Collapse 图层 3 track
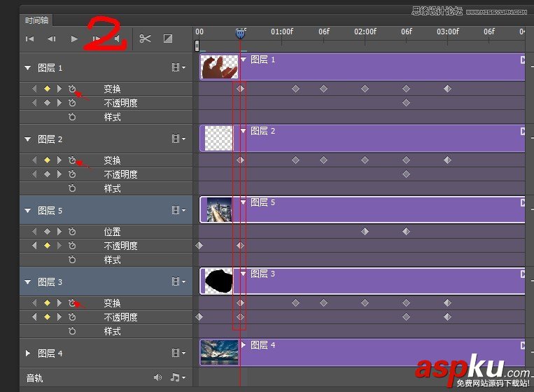This screenshot has height=392, width=534. click(28, 281)
